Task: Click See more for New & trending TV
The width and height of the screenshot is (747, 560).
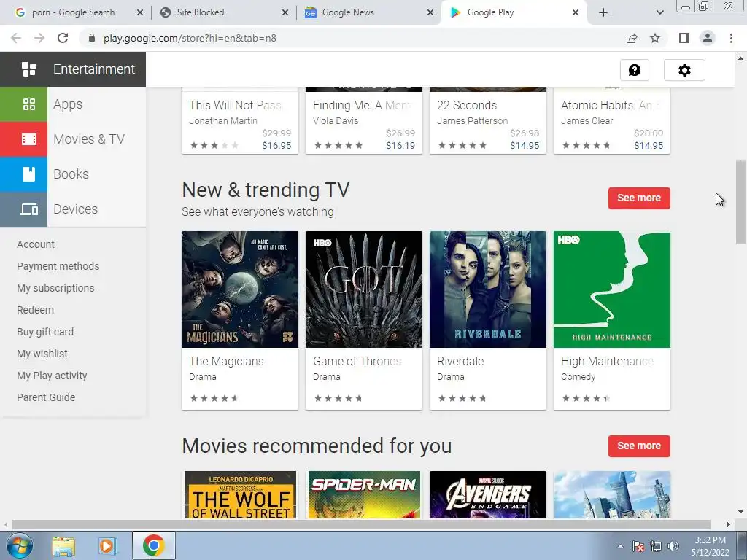Action: coord(639,198)
